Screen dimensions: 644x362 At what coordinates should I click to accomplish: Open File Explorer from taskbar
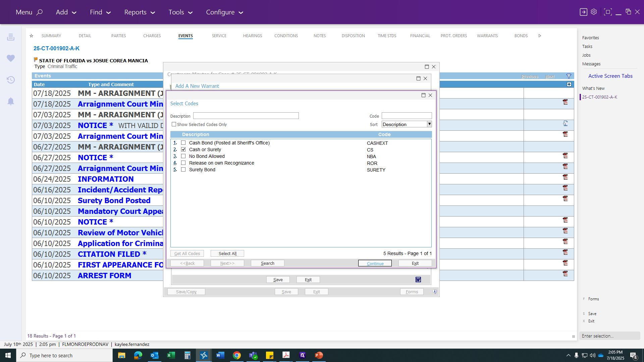tap(121, 355)
